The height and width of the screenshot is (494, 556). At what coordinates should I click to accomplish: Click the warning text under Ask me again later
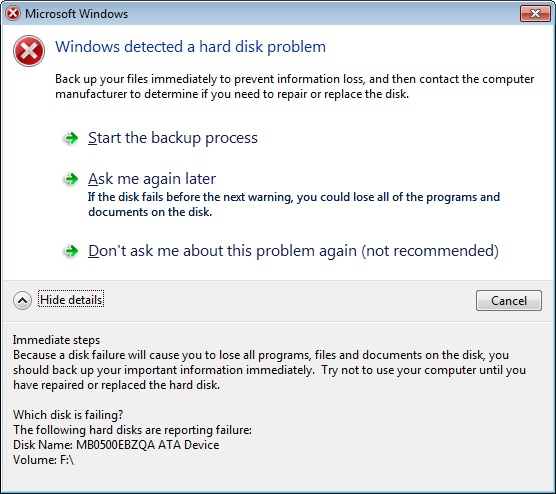[294, 204]
